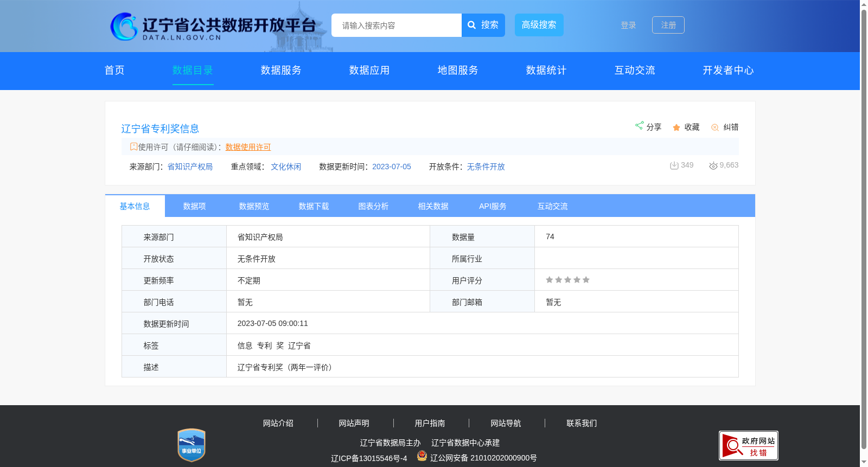Switch to the 数据项 tab
This screenshot has width=868, height=467.
pyautogui.click(x=195, y=206)
